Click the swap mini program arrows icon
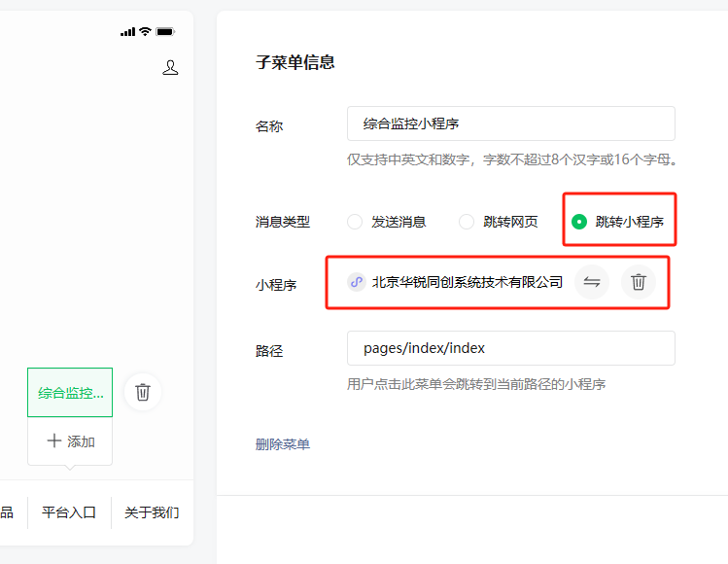 [x=592, y=282]
